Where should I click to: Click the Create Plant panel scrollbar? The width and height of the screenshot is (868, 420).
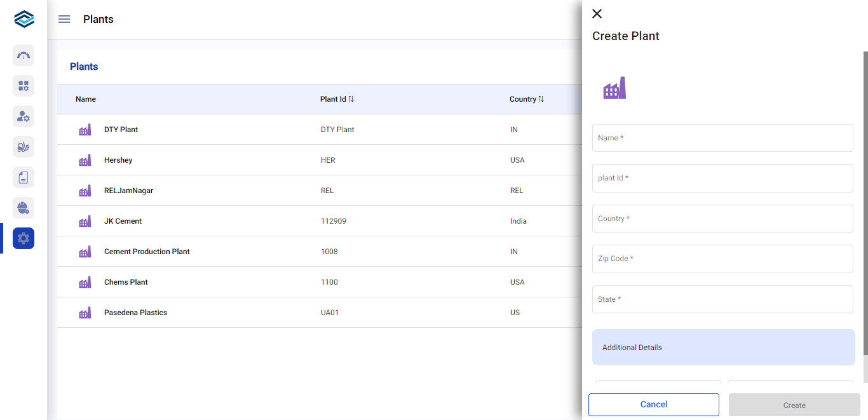[x=865, y=203]
